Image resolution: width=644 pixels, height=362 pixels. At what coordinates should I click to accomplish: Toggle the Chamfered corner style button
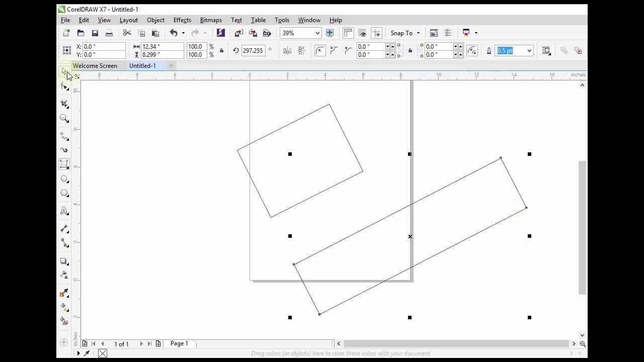(x=348, y=51)
